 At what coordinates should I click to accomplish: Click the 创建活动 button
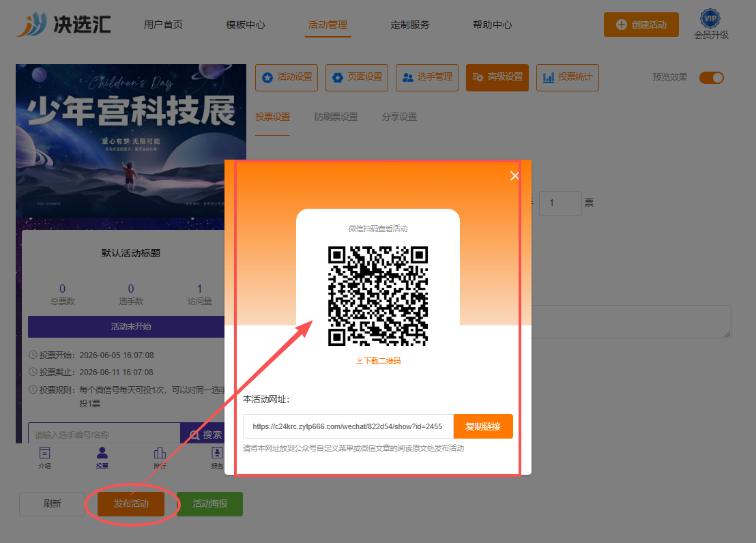tap(641, 25)
